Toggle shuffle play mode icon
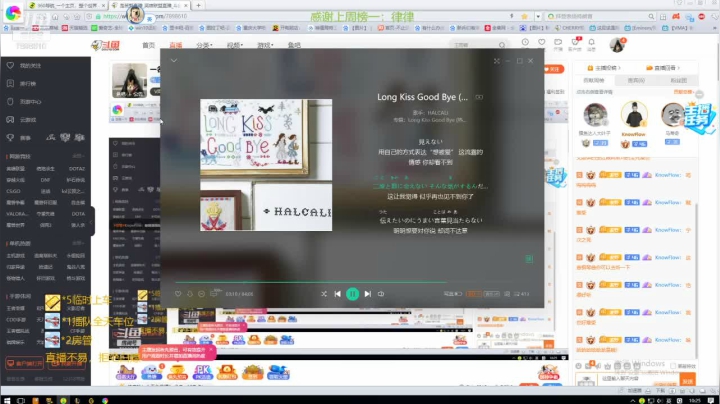 (324, 294)
